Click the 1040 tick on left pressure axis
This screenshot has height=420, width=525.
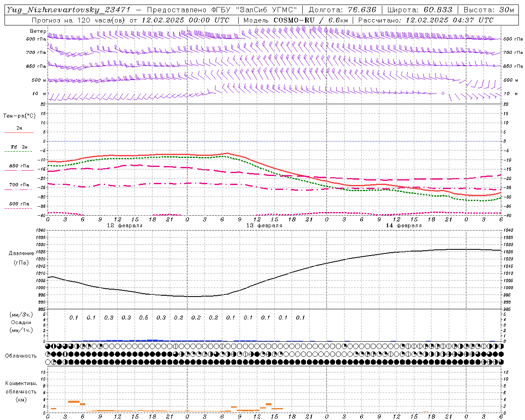[x=40, y=231]
